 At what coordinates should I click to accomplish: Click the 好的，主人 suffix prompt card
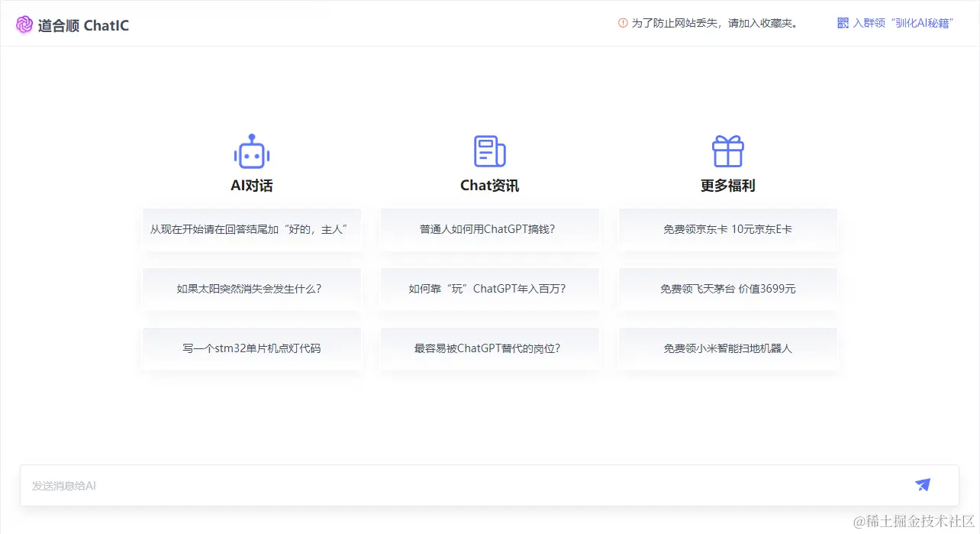(x=251, y=230)
